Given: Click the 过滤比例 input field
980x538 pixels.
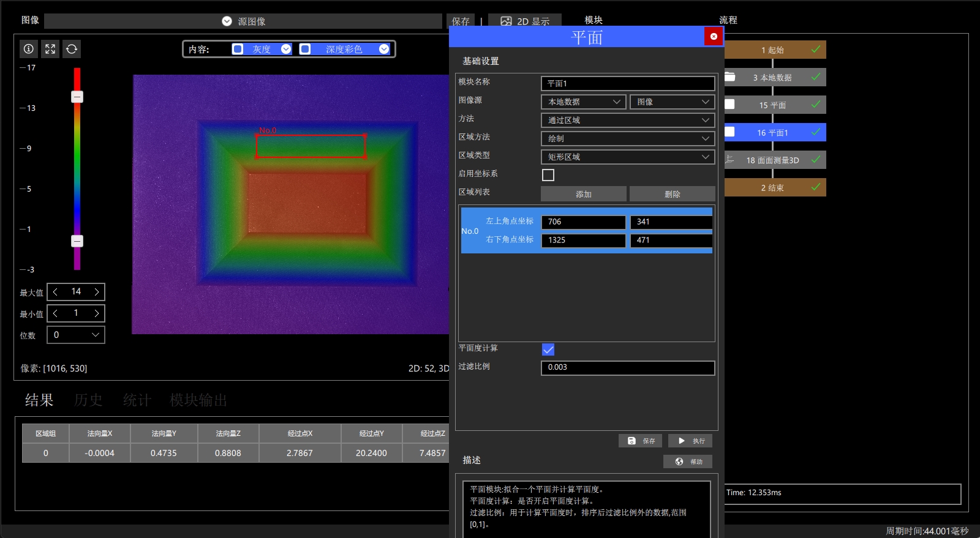Looking at the screenshot, I should pos(628,367).
